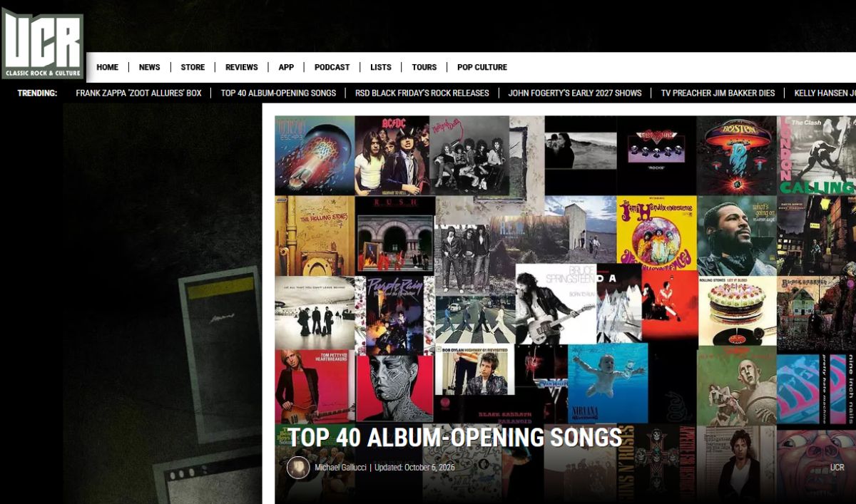
Task: Click the Purple Rain album cover
Action: [x=394, y=315]
